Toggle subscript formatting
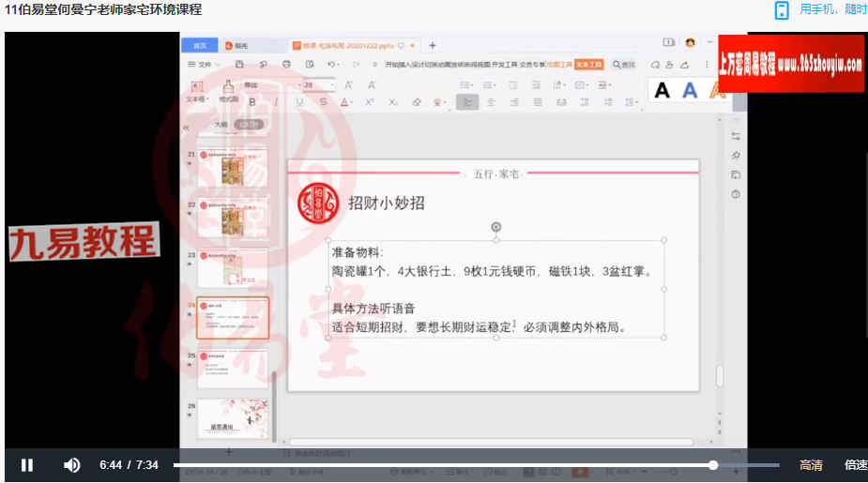Screen dimensions: 868x483 click(x=392, y=102)
